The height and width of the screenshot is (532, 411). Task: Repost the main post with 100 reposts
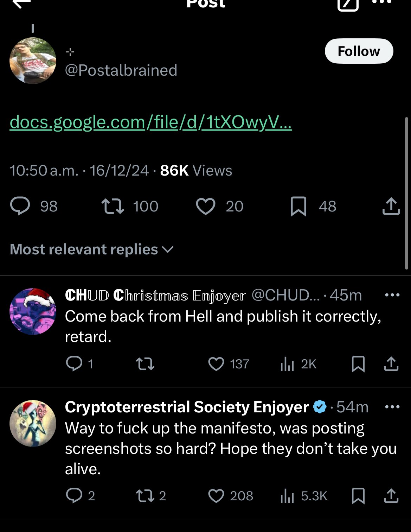[x=113, y=206]
